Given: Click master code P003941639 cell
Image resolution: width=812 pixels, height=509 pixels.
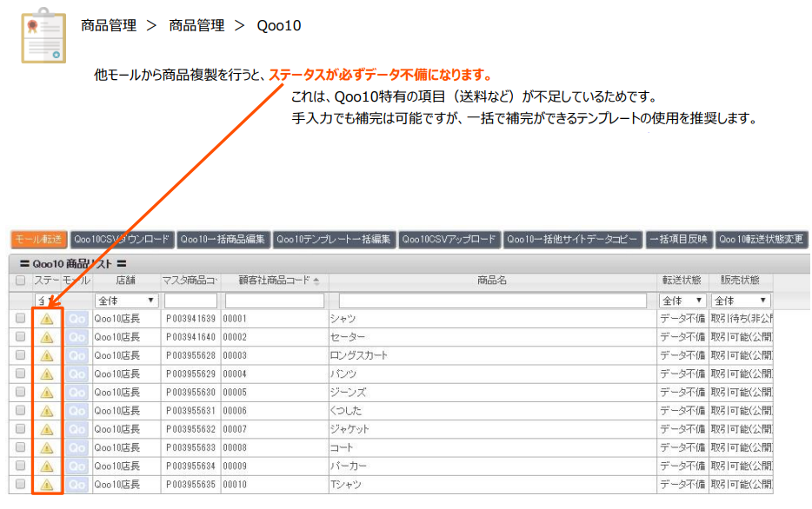Looking at the screenshot, I should [190, 319].
